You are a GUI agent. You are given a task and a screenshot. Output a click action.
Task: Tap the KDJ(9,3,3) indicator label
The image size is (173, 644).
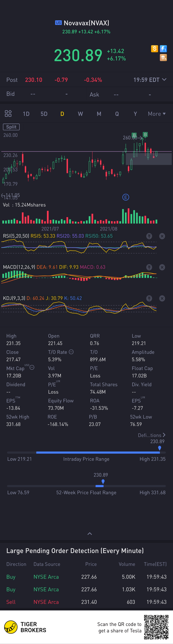tap(14, 298)
